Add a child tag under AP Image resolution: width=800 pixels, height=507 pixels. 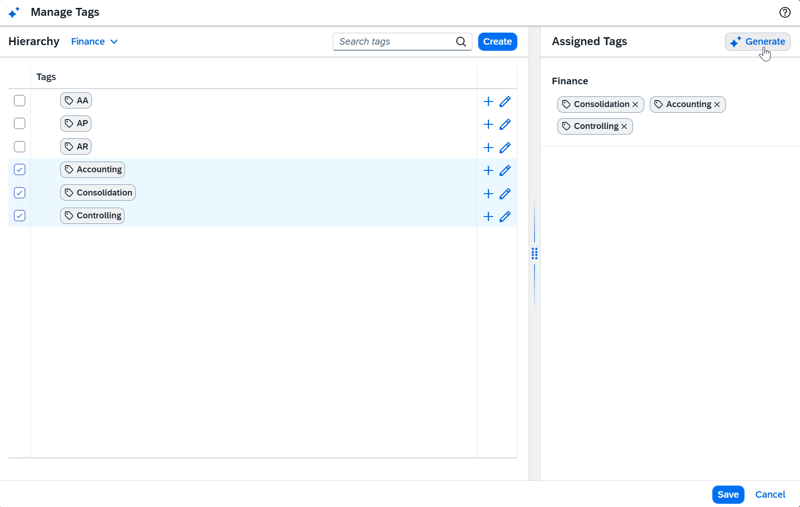tap(488, 124)
